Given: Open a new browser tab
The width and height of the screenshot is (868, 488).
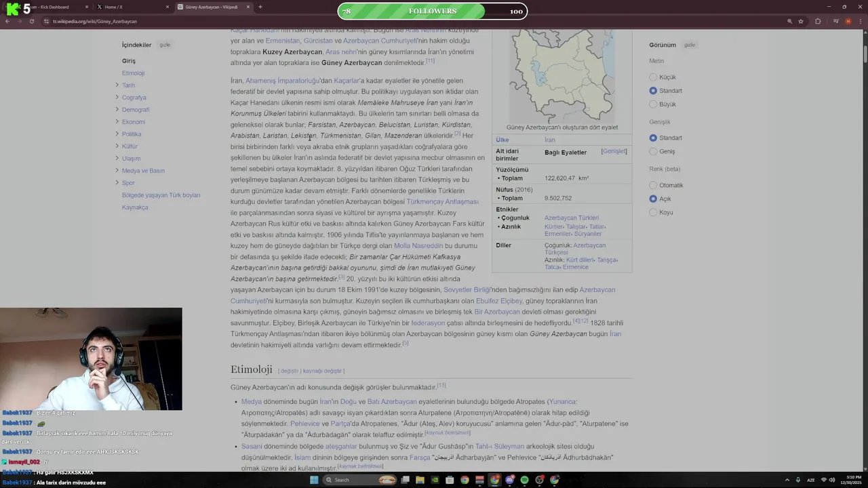Looking at the screenshot, I should 260,7.
